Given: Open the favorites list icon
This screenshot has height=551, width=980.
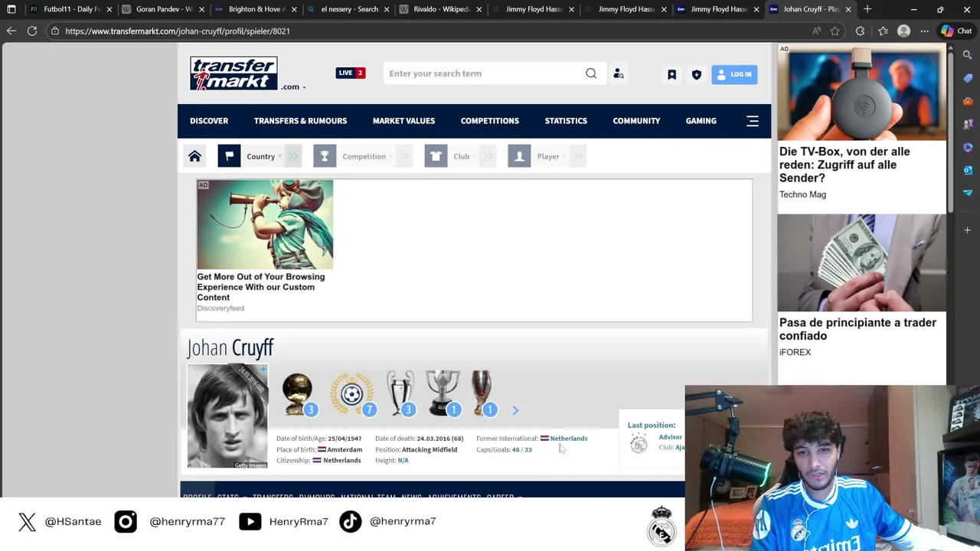Looking at the screenshot, I should click(883, 31).
